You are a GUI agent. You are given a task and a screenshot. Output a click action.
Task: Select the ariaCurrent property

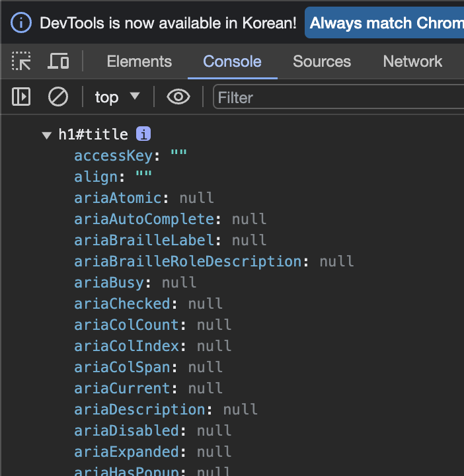(x=149, y=389)
